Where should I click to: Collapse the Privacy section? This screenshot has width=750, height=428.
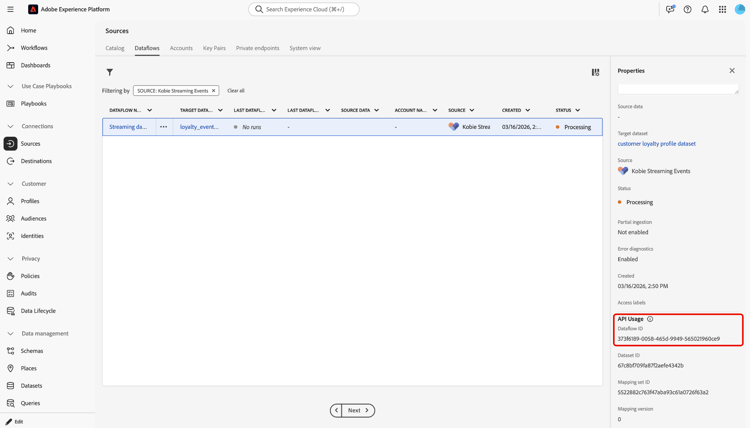coord(11,259)
